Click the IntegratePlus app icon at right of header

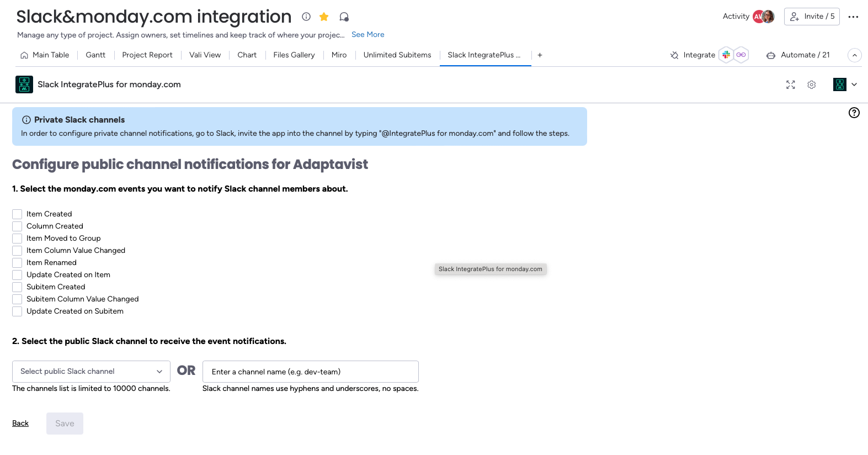pyautogui.click(x=840, y=84)
